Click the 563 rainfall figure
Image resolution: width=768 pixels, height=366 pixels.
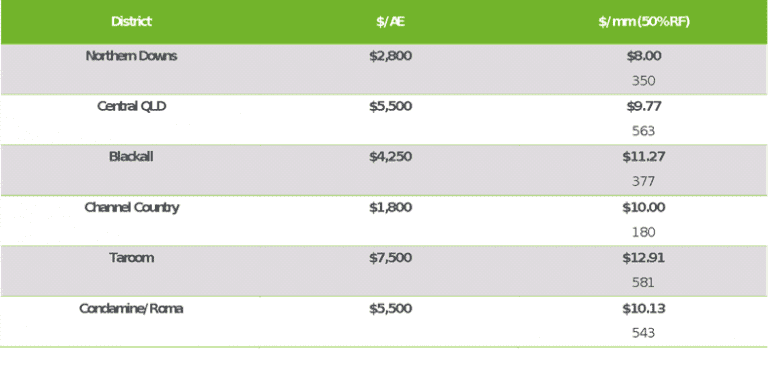(643, 131)
